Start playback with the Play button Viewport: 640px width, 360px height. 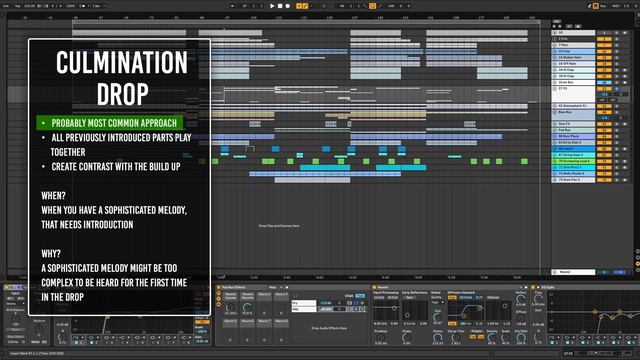[x=272, y=6]
